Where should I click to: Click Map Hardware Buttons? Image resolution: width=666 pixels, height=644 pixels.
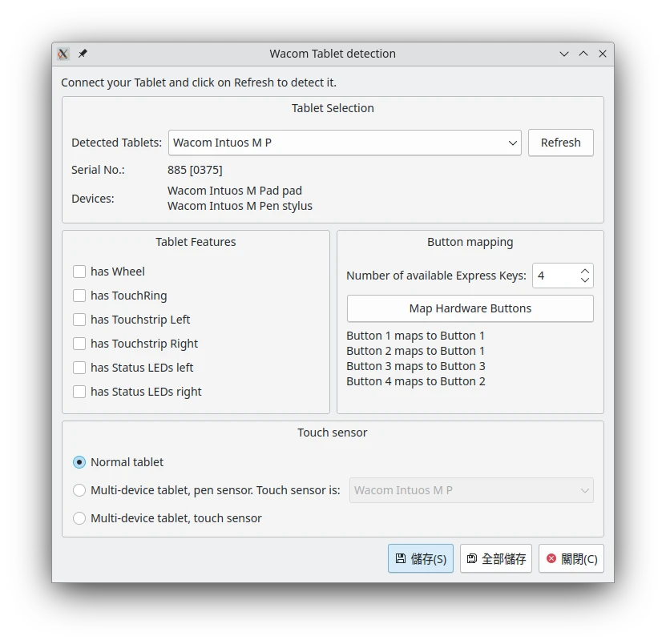[470, 308]
